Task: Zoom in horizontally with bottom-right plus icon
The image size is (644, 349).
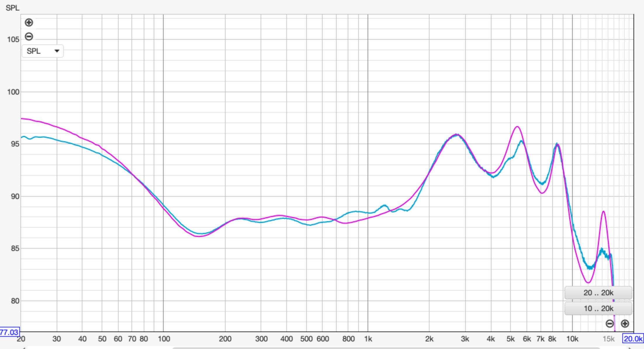Action: (x=625, y=324)
